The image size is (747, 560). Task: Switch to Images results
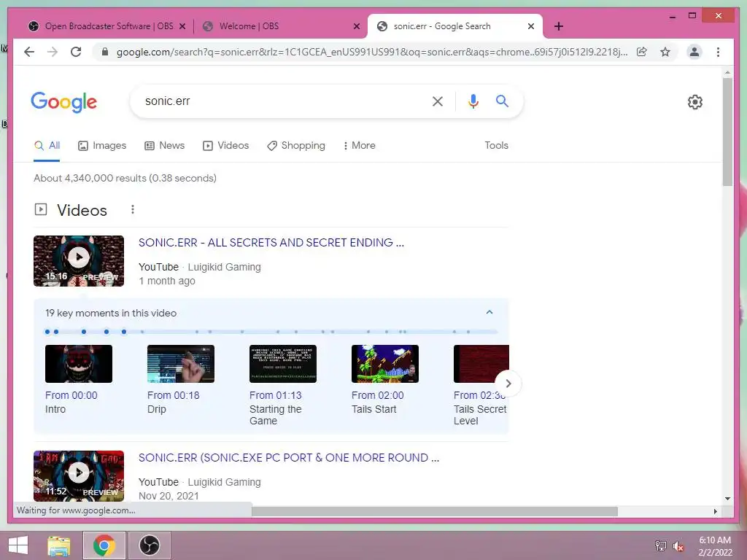[x=102, y=146]
